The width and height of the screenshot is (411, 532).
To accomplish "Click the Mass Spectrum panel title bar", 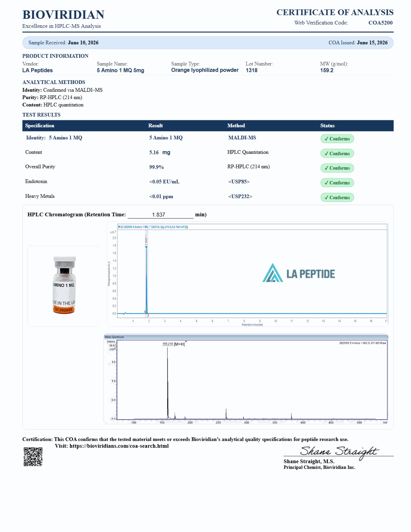I will 246,337.
